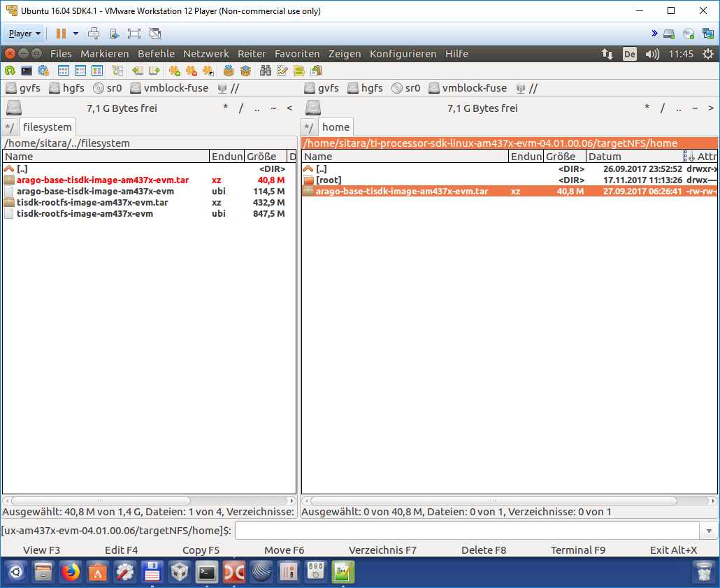Open the Konfigurieren menu

(403, 54)
